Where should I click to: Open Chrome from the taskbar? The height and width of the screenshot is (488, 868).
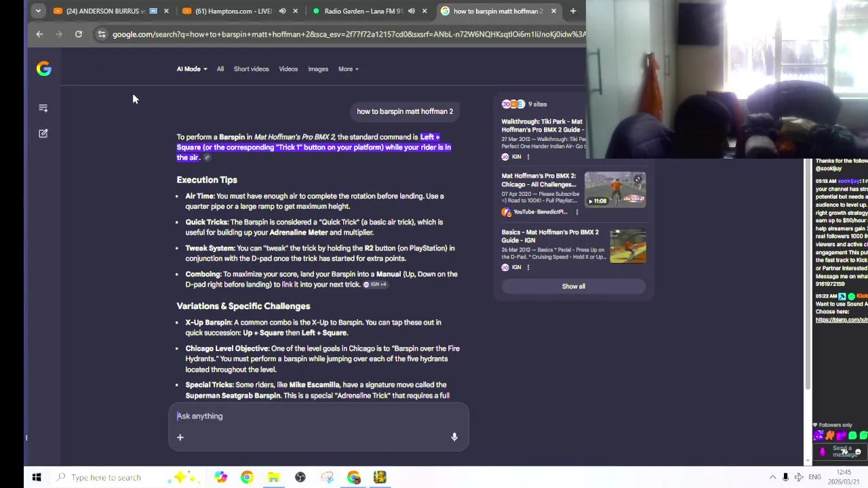click(x=247, y=477)
